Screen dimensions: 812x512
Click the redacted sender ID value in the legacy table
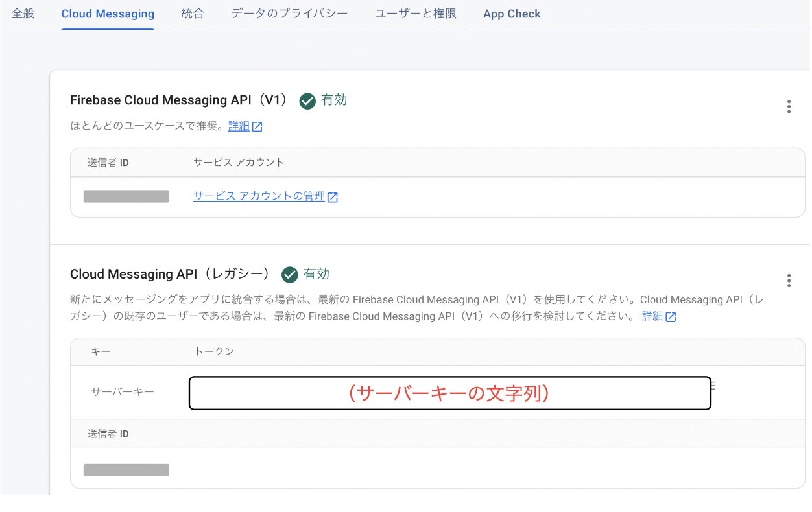(x=126, y=471)
